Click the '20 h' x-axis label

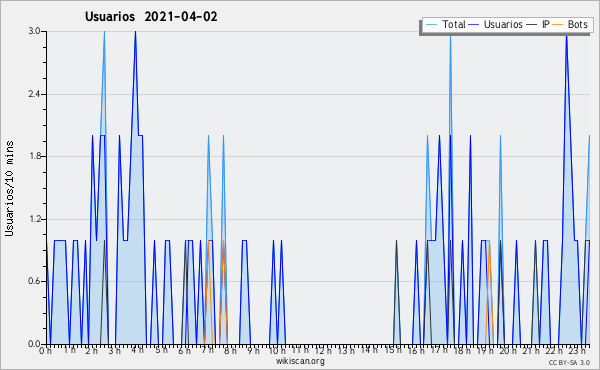click(x=509, y=350)
